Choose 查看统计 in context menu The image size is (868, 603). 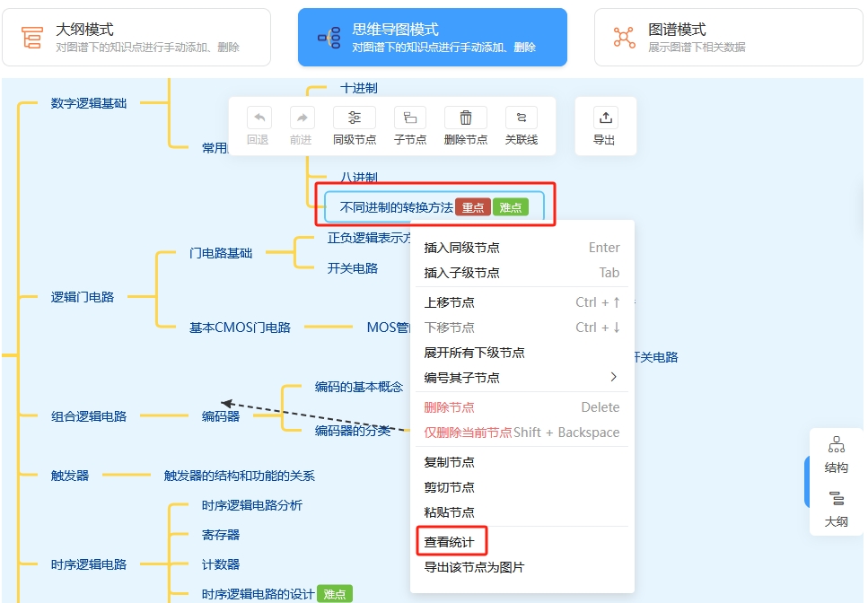450,542
